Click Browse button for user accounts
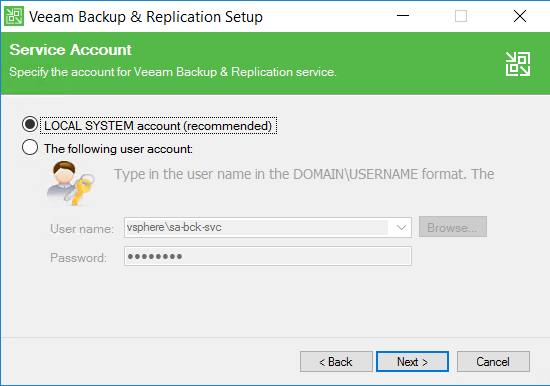Viewport: 550px width, 386px height. [x=452, y=227]
